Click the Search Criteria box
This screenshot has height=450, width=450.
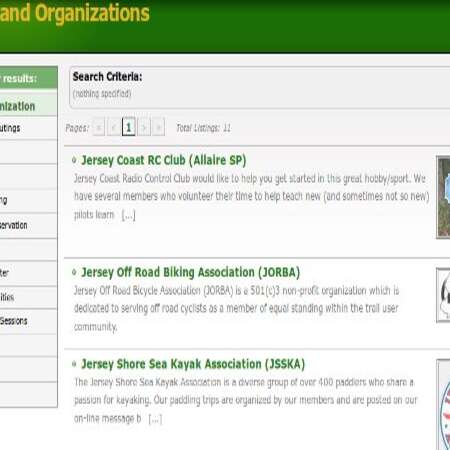259,88
